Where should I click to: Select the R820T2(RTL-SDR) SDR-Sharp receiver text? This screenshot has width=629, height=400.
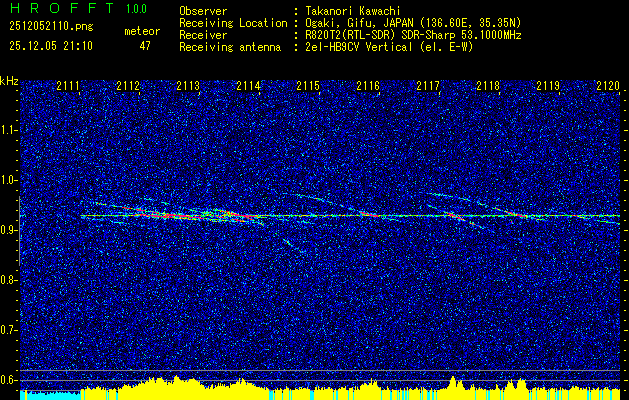[413, 35]
